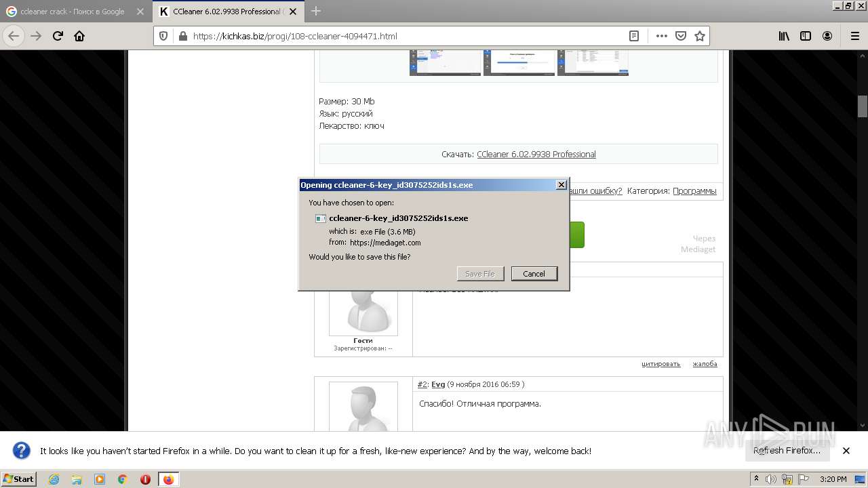Open page actions three-dot menu
Screen dimensions: 868x488
tap(662, 36)
